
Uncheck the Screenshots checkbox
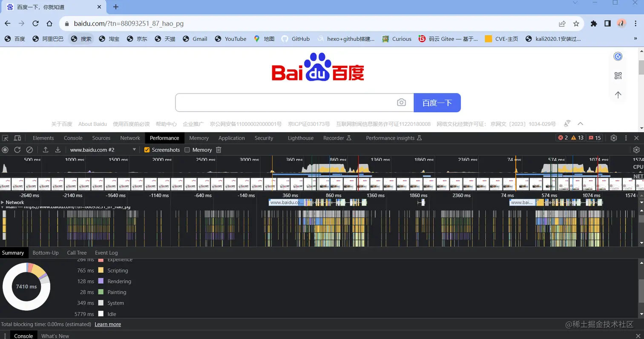click(x=147, y=150)
